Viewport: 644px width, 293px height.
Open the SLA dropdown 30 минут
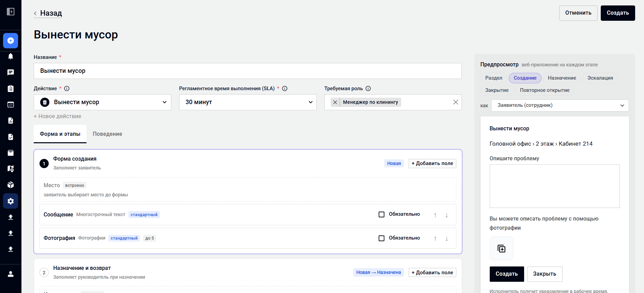coord(248,102)
